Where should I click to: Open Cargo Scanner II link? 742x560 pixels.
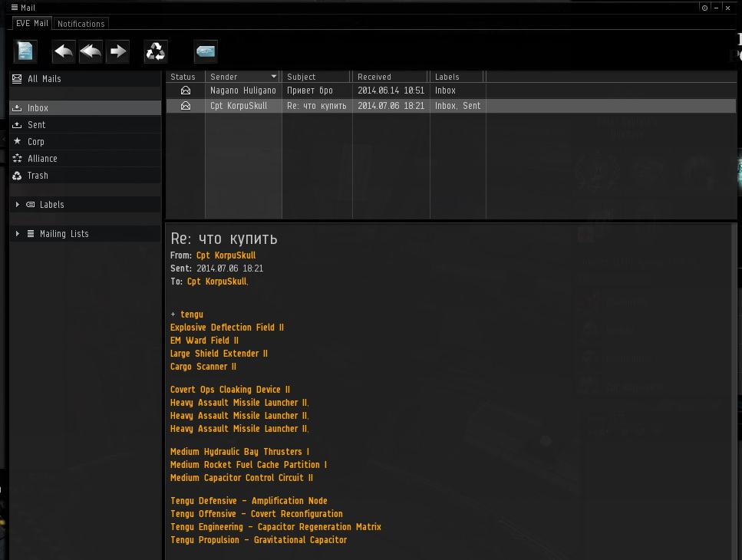(x=203, y=367)
